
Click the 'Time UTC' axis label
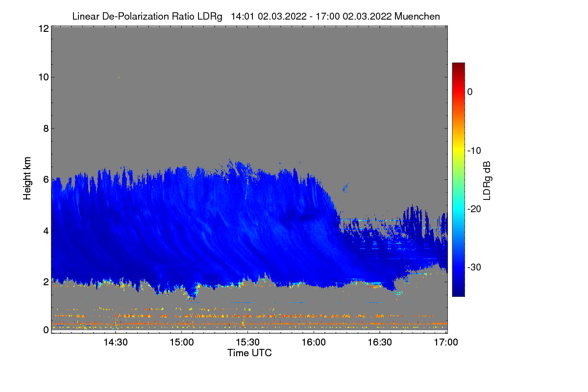pyautogui.click(x=249, y=353)
